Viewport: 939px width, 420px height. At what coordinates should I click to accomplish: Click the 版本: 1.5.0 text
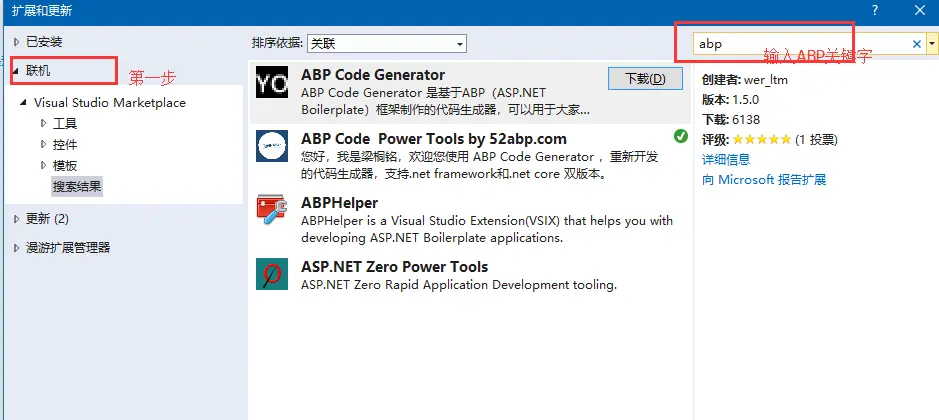(731, 99)
